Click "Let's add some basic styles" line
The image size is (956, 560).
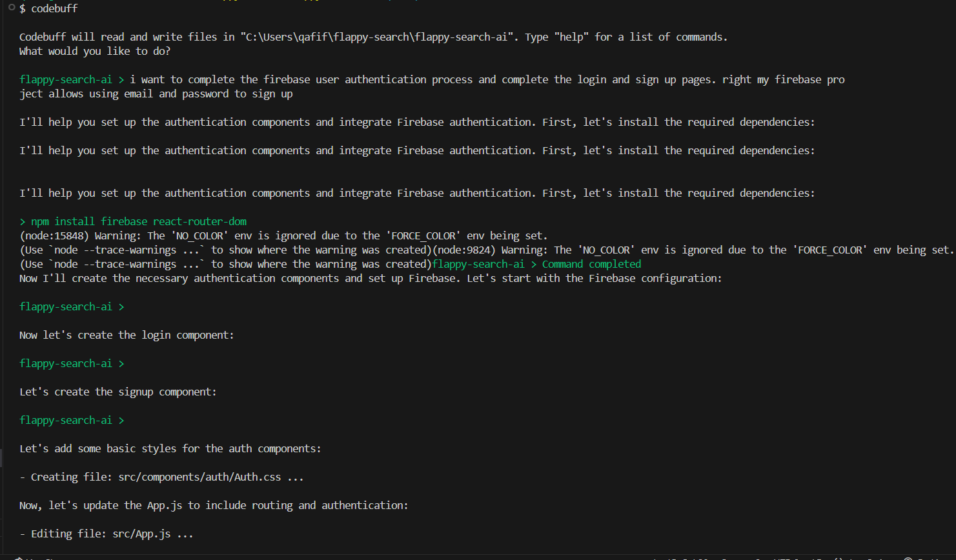pos(170,449)
